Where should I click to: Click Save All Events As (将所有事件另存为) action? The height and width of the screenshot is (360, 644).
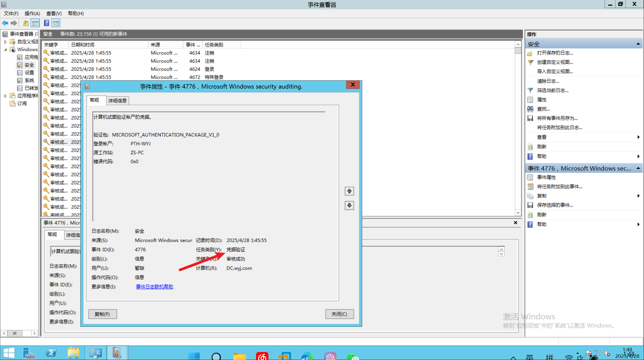tap(557, 118)
